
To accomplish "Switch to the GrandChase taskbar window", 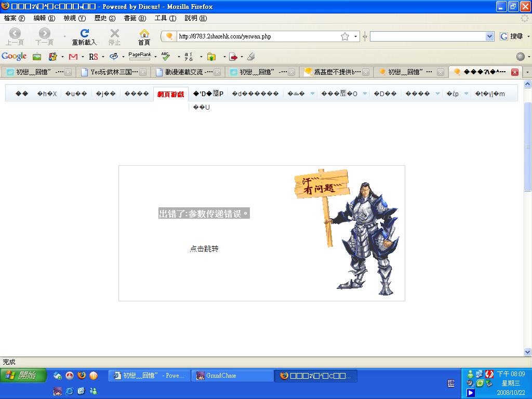I will (232, 376).
